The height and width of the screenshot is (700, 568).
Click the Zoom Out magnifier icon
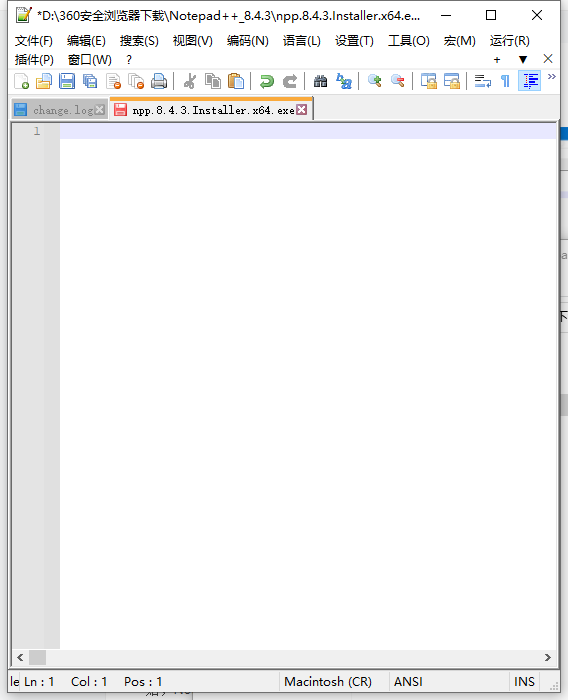tap(398, 81)
